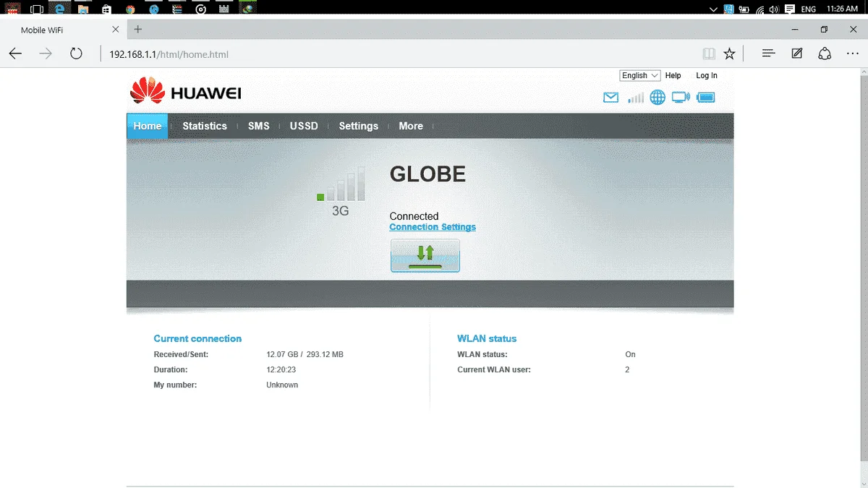Show hidden system tray icons chevron
The image size is (868, 488).
point(714,9)
